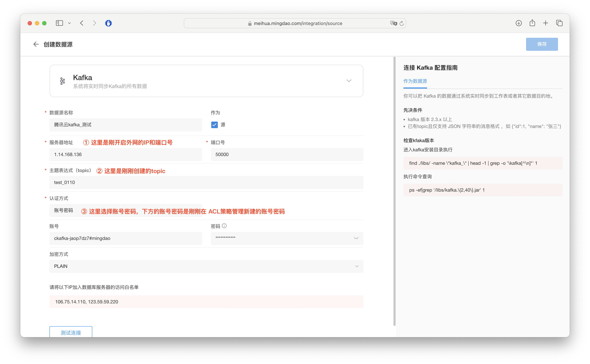
Task: Click the 服务器地址 input field
Action: tap(125, 155)
